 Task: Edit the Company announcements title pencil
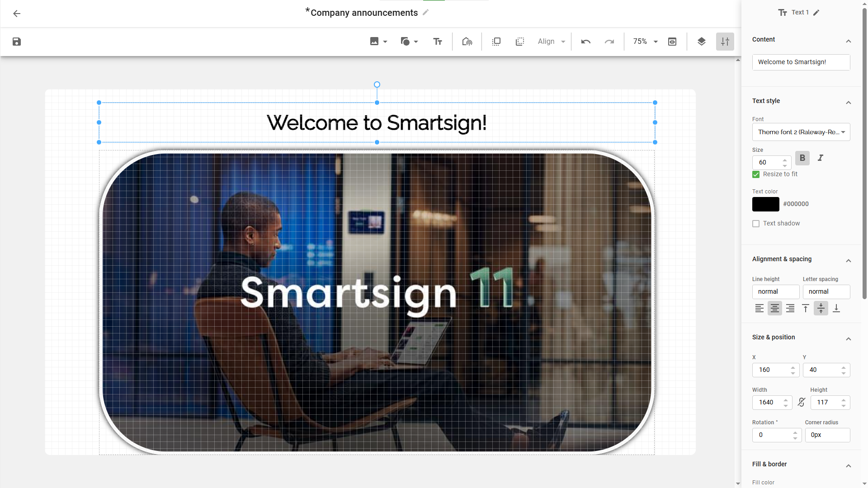click(425, 13)
